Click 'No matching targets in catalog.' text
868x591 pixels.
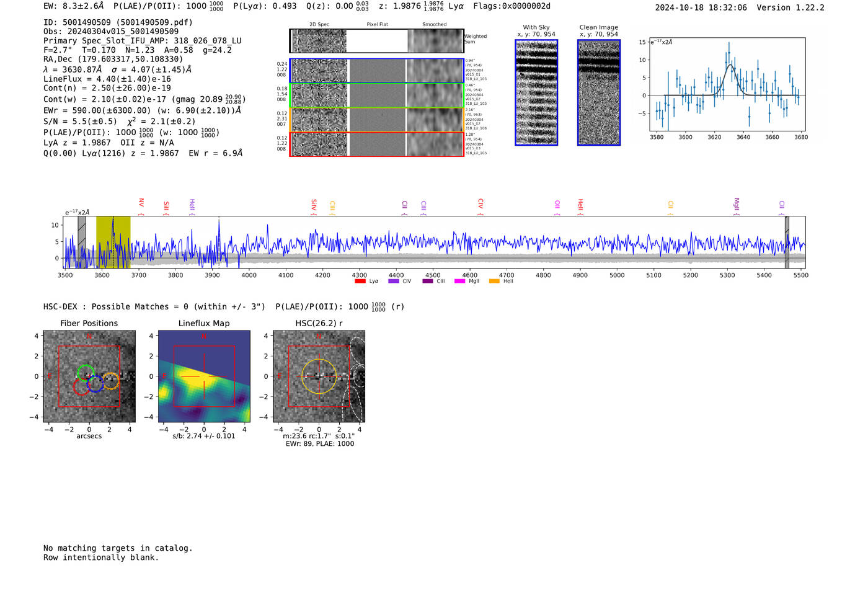pos(118,548)
